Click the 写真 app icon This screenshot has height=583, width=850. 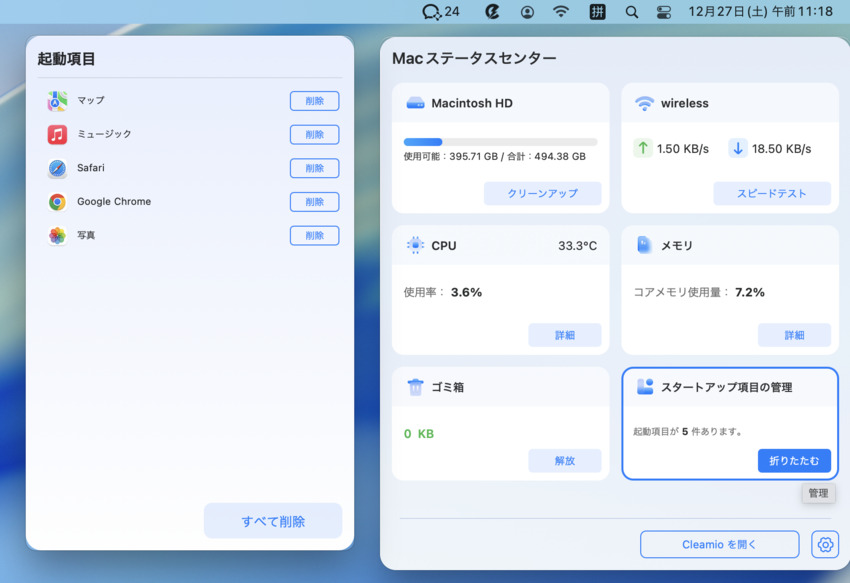(55, 235)
